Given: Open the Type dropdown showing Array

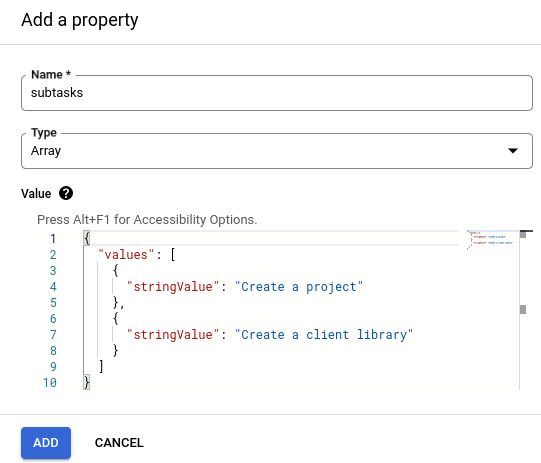Looking at the screenshot, I should click(x=277, y=151).
